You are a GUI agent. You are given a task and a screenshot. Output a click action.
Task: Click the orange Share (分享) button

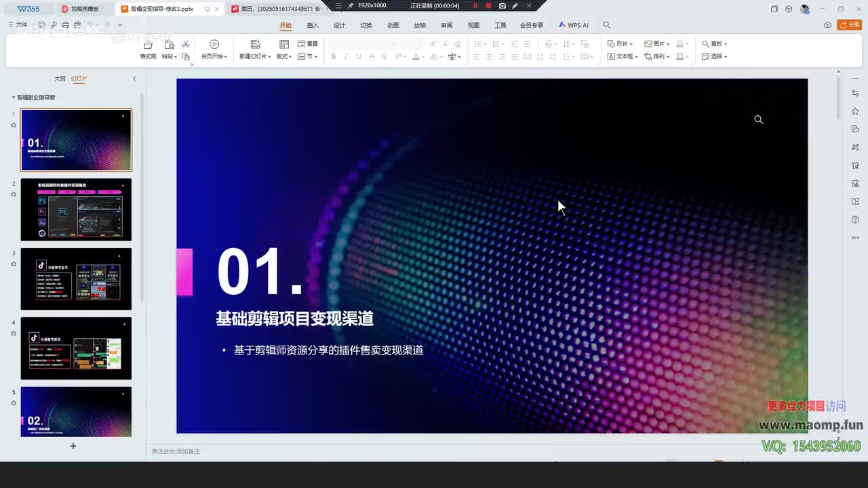click(x=850, y=25)
